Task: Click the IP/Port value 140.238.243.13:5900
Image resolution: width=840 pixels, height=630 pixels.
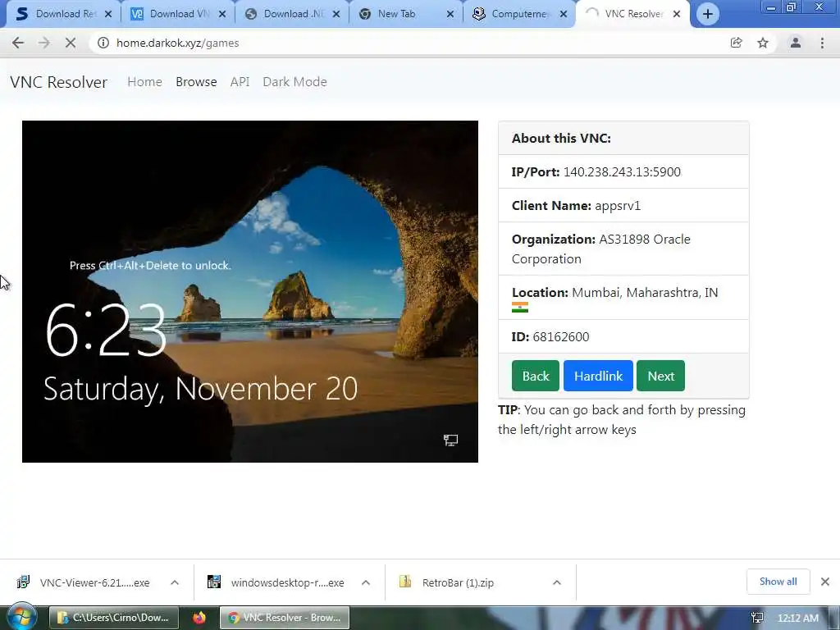Action: coord(622,172)
